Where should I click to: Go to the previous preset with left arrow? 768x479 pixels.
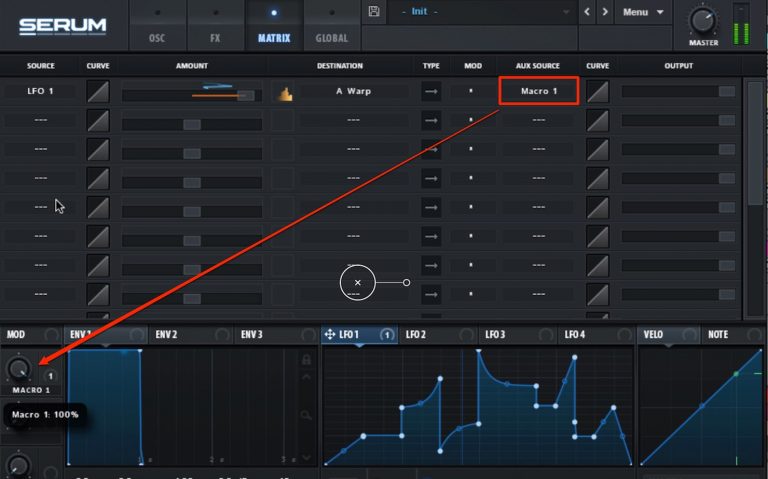tap(587, 12)
